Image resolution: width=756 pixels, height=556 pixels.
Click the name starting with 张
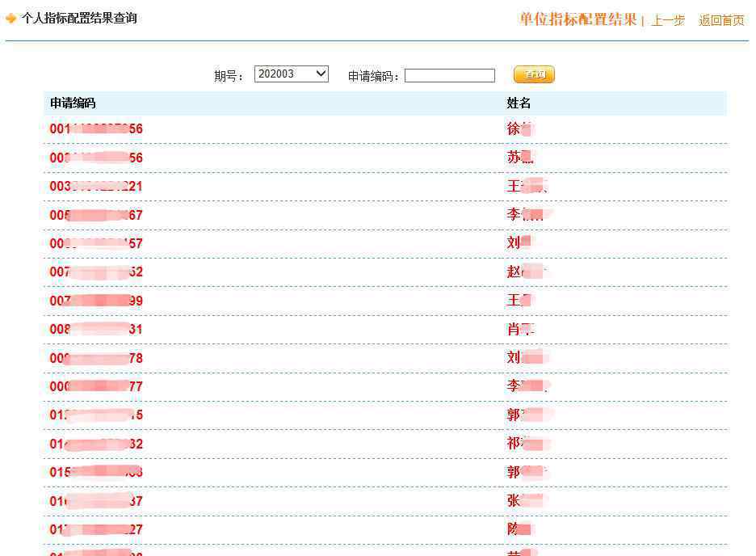(526, 501)
